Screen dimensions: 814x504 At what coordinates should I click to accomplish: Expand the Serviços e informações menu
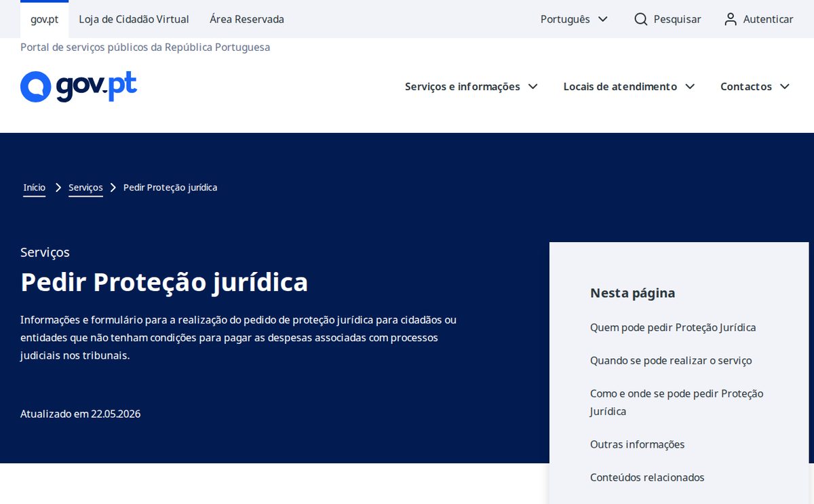(471, 87)
